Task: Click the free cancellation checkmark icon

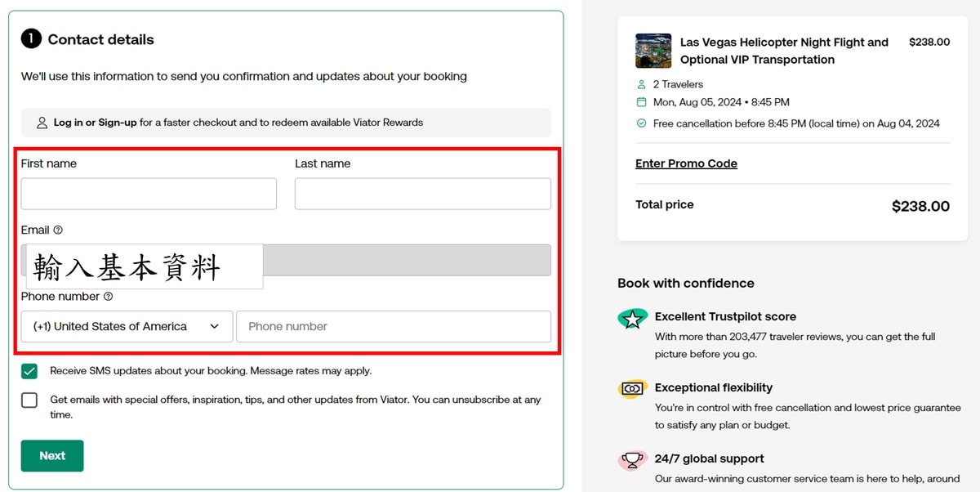Action: tap(641, 123)
